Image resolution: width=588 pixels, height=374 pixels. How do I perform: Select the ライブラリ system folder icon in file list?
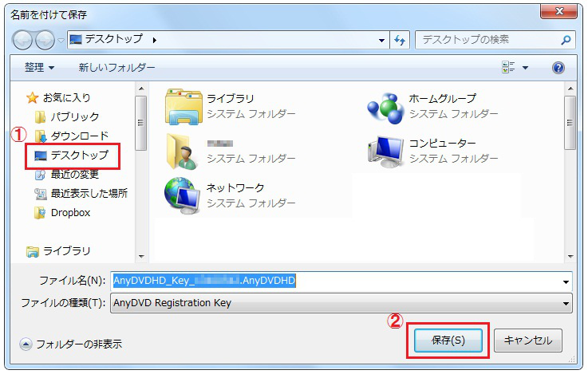pyautogui.click(x=184, y=107)
